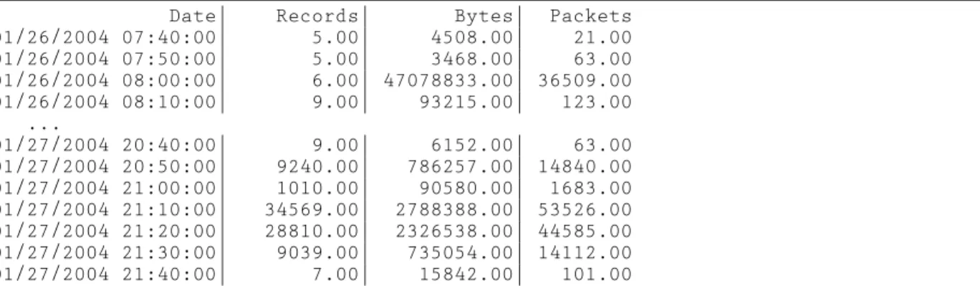Select the 20:40:00 date entry
This screenshot has height=286, width=980.
[x=107, y=146]
